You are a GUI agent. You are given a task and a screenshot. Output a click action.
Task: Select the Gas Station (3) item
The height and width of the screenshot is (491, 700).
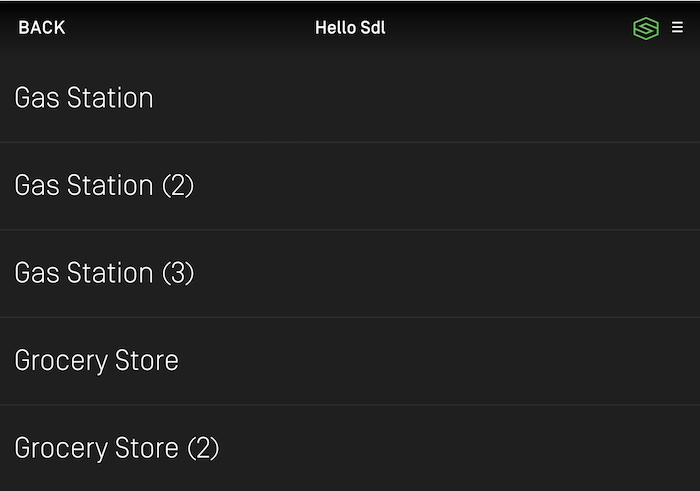(104, 273)
